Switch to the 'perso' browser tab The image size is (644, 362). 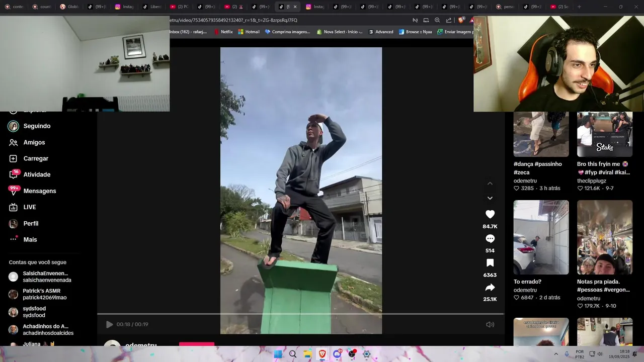pyautogui.click(x=505, y=7)
